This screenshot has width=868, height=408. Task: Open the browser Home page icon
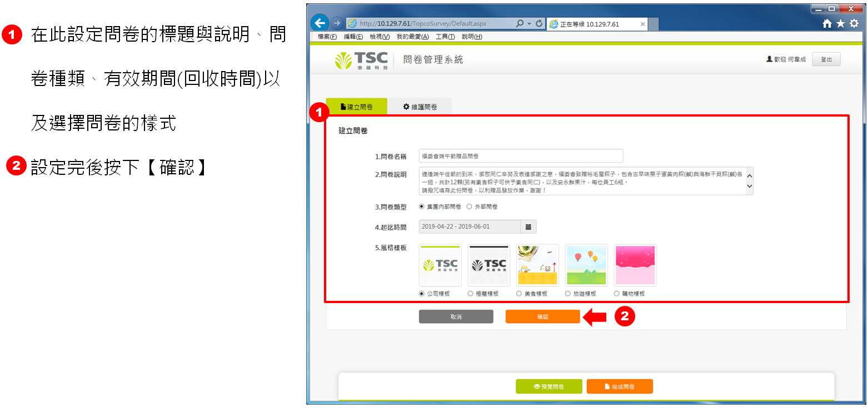pos(827,24)
